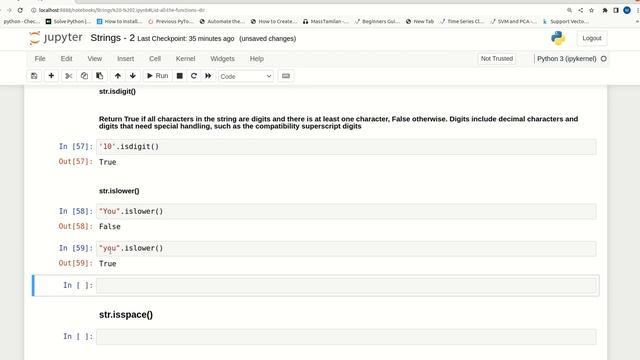Click the browser share icon
Viewport: 640px width, 360px height.
(x=580, y=10)
